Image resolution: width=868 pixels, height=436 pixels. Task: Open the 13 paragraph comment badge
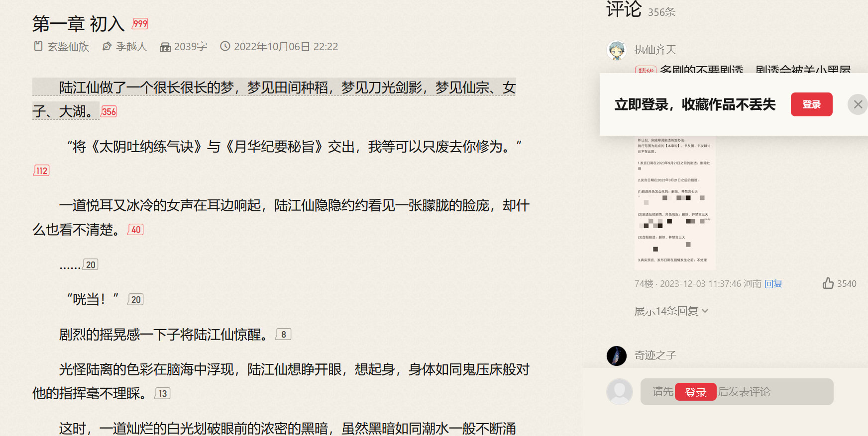click(x=162, y=393)
